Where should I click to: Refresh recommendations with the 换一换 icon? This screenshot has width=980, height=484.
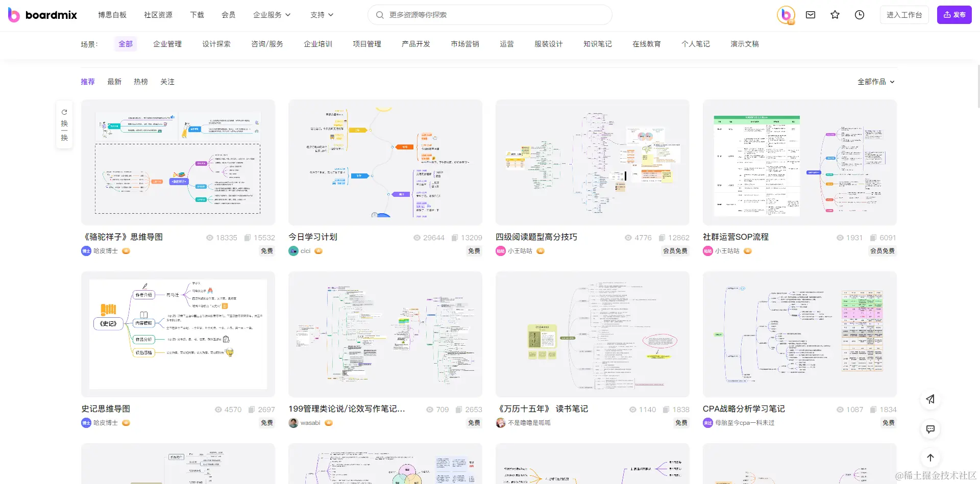coord(64,124)
